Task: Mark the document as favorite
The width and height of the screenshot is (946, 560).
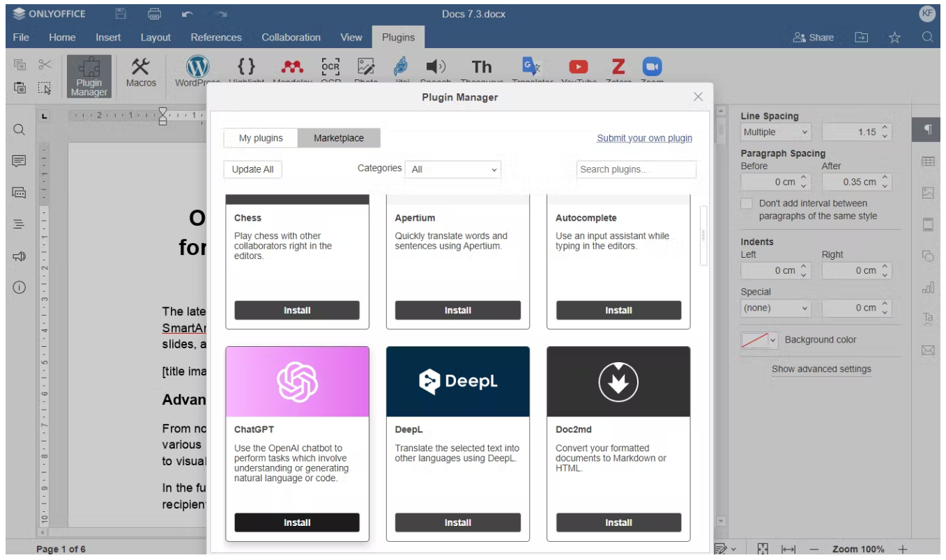Action: coord(895,38)
